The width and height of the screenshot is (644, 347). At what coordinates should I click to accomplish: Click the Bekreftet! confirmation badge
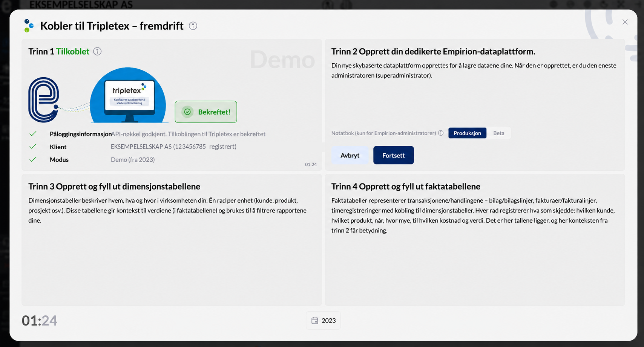(206, 112)
